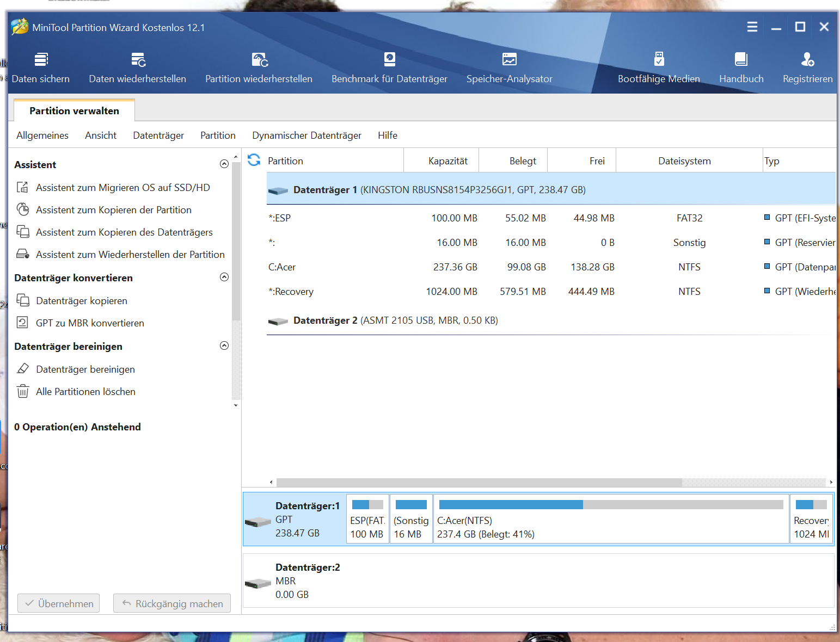Image resolution: width=840 pixels, height=642 pixels.
Task: Select (Sonstig 16 MB block in disk map
Action: pos(412,519)
